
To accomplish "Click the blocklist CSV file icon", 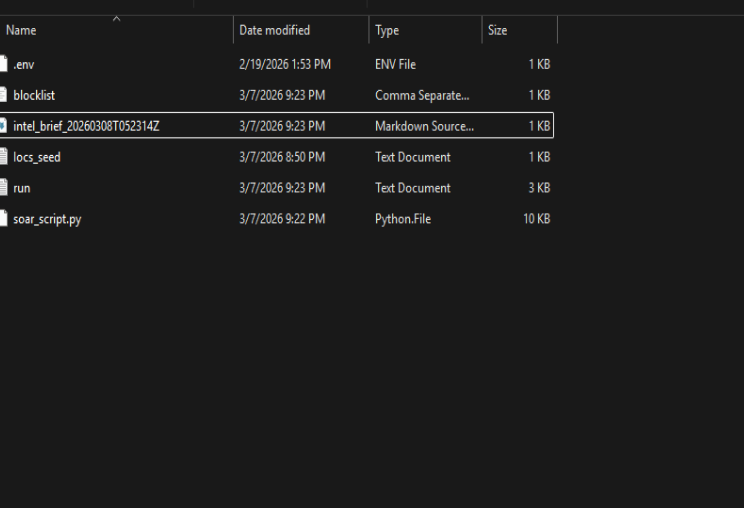I will pyautogui.click(x=4, y=95).
